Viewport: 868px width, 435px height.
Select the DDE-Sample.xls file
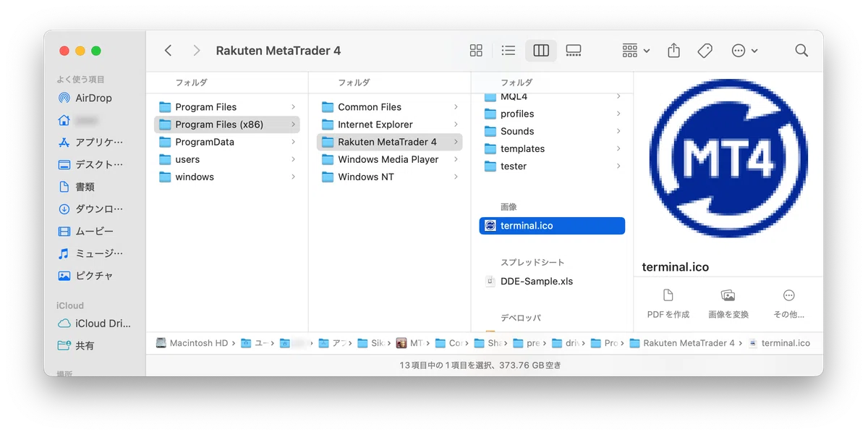(552, 282)
